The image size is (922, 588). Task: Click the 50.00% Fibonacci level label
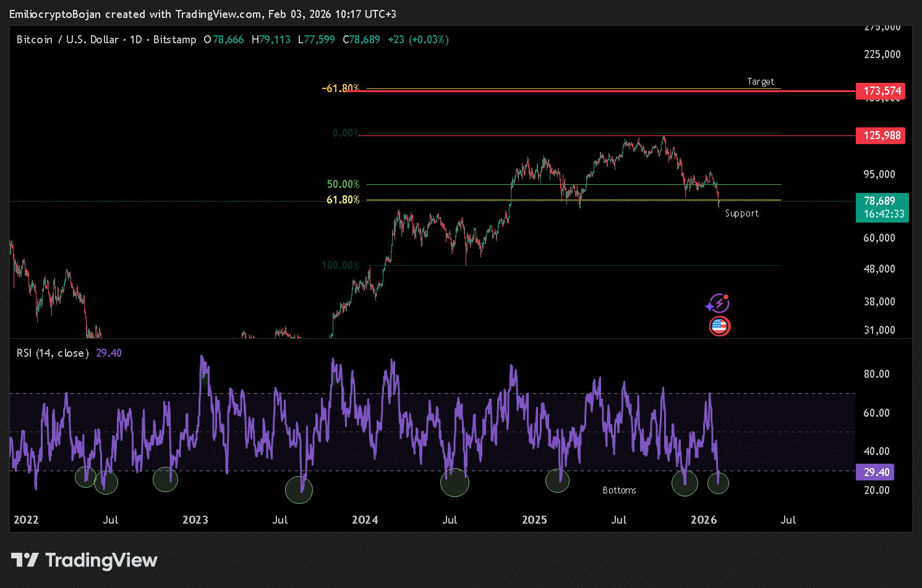343,184
